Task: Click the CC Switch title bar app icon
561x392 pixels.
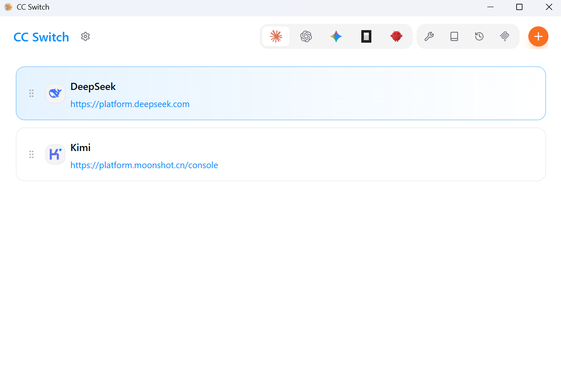Action: coord(8,7)
